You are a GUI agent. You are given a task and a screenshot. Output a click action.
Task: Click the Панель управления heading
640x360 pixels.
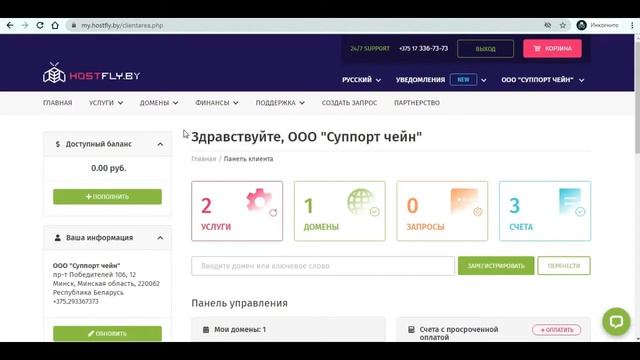[240, 303]
